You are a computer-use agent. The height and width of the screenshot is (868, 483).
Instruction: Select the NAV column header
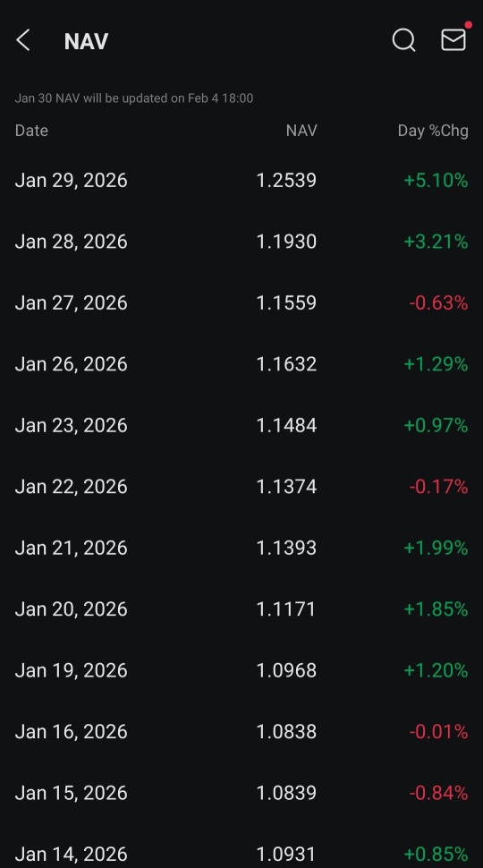click(x=301, y=131)
